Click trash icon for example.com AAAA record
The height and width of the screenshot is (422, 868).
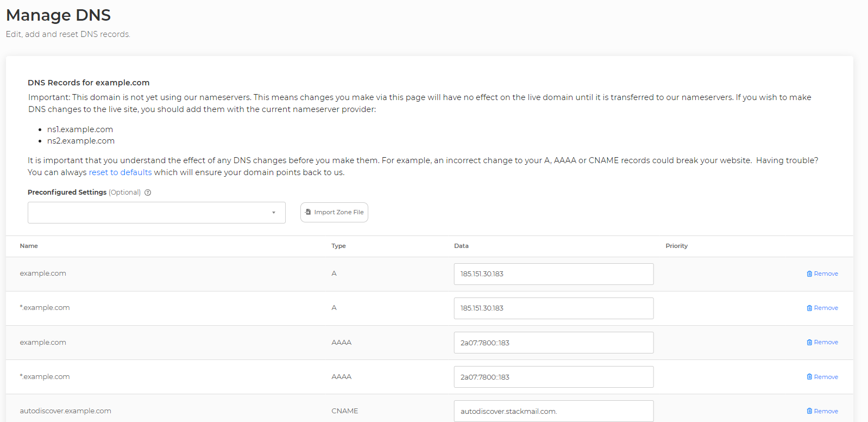[x=809, y=342]
